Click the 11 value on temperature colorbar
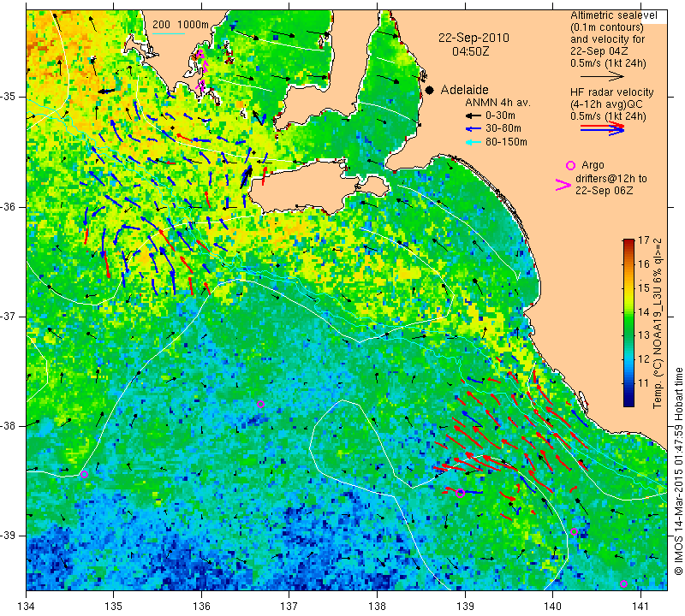 644,383
